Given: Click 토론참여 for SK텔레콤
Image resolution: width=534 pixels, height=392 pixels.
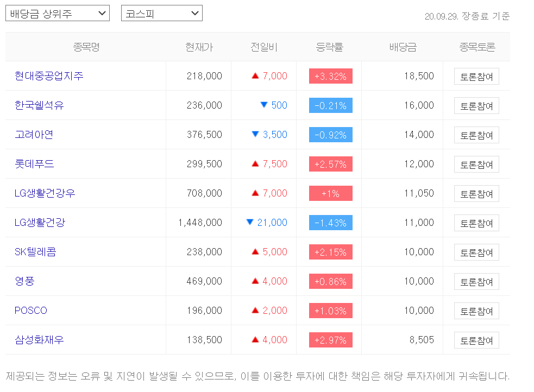Looking at the screenshot, I should tap(476, 252).
